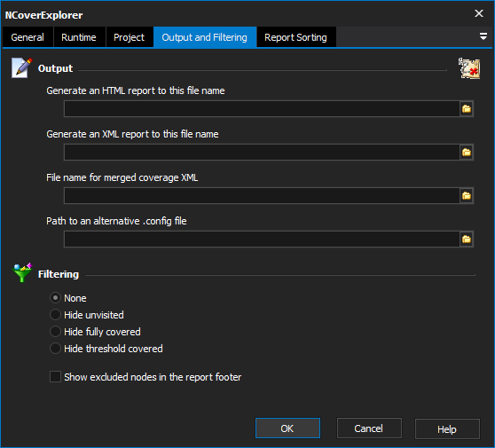Image resolution: width=495 pixels, height=448 pixels.
Task: Open the Report Sorting tab
Action: 295,37
